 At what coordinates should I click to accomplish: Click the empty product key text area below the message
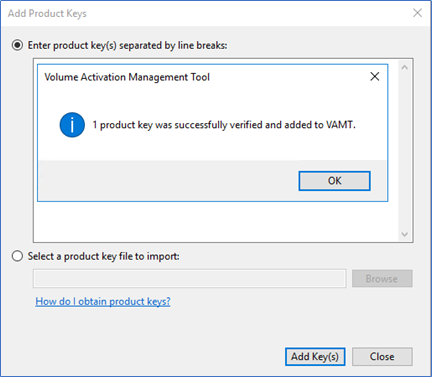tap(216, 221)
